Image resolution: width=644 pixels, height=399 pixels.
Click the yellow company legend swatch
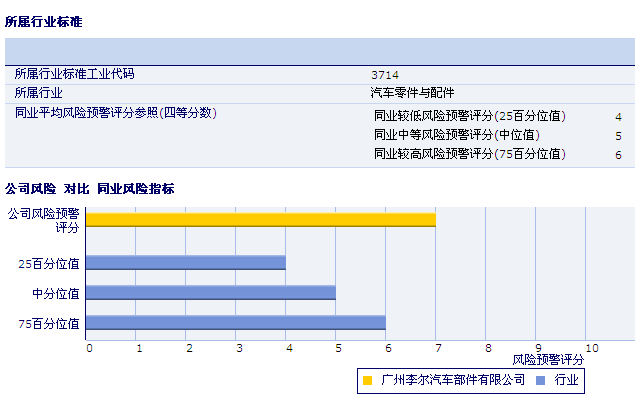[x=367, y=381]
